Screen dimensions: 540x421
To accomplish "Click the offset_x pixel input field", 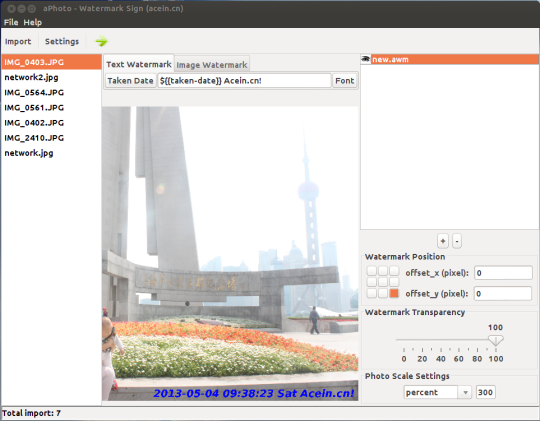I will tap(503, 273).
